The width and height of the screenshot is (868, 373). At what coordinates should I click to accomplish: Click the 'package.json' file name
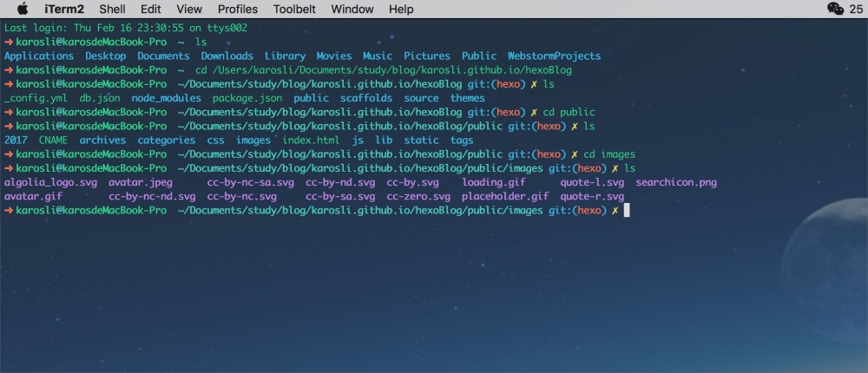click(247, 98)
